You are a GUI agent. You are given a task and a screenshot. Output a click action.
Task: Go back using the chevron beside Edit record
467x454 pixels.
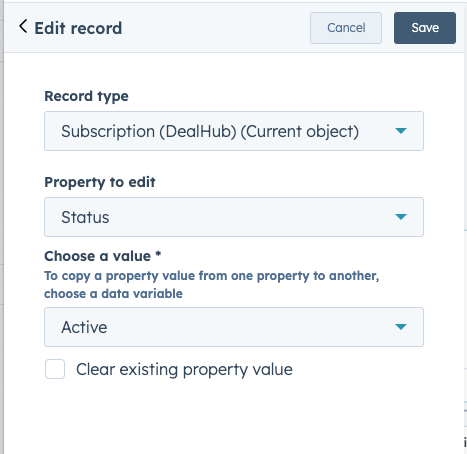coord(23,26)
